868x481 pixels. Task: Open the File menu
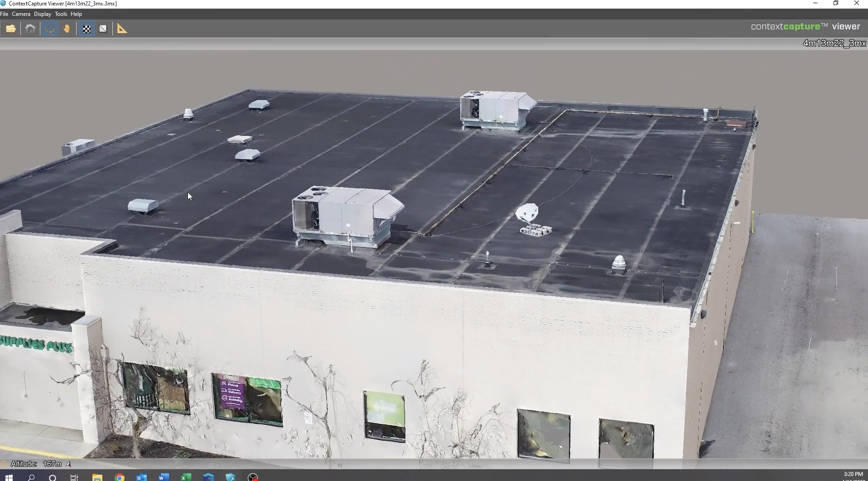coord(5,14)
